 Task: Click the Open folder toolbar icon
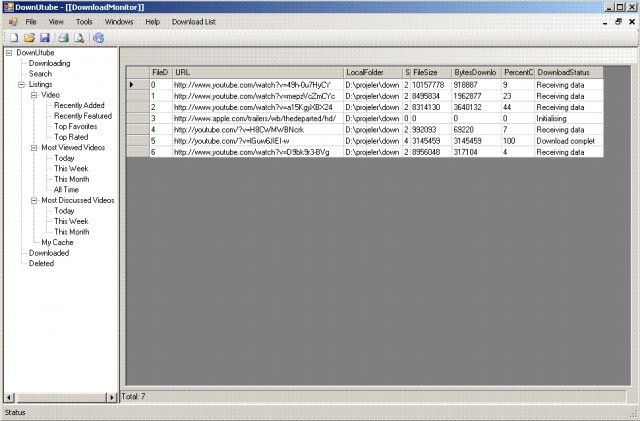tap(29, 38)
